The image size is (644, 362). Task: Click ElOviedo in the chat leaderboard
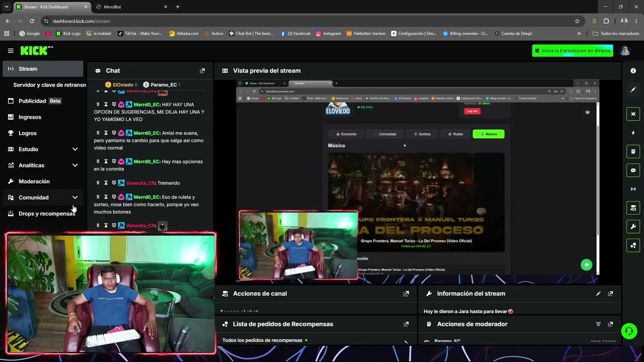pyautogui.click(x=121, y=85)
